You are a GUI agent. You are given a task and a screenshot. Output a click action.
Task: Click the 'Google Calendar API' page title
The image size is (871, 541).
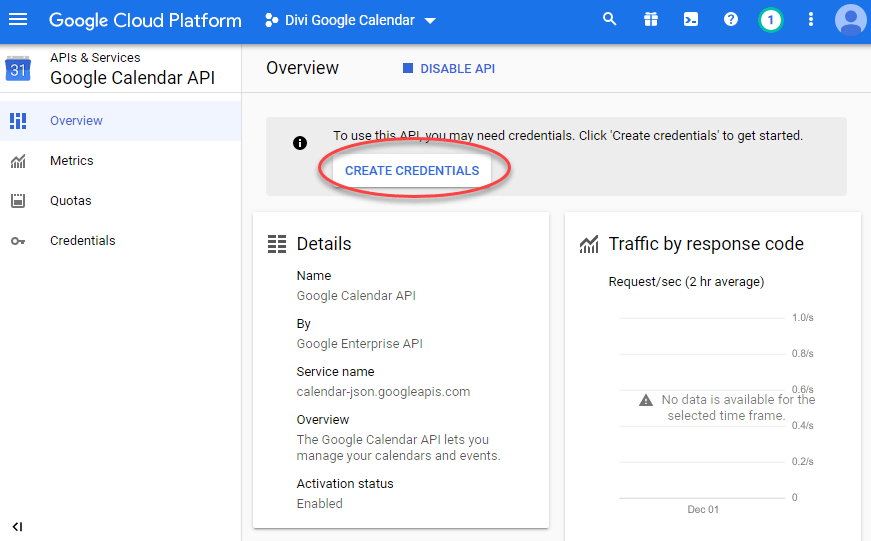(x=132, y=78)
